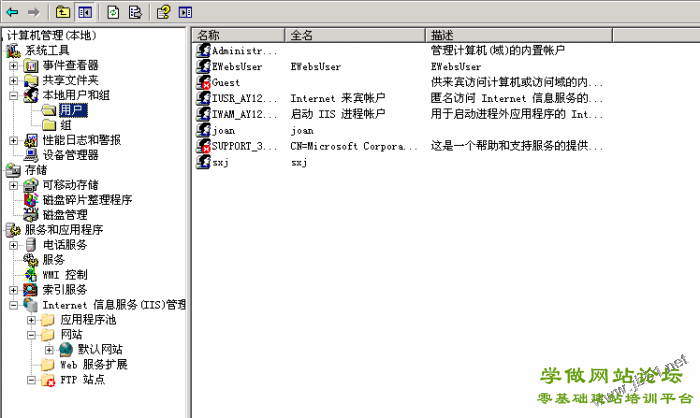Viewport: 700px width, 418px height.
Task: Open 磁盘碎片整理程序 in tree
Action: tap(88, 200)
